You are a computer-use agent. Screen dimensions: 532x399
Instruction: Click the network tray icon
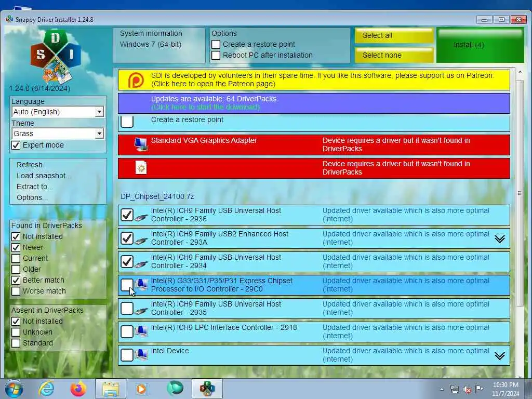454,390
